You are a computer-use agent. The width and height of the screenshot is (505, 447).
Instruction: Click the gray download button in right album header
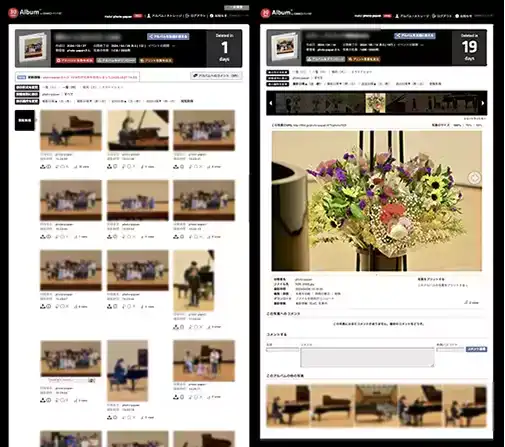[x=325, y=59]
